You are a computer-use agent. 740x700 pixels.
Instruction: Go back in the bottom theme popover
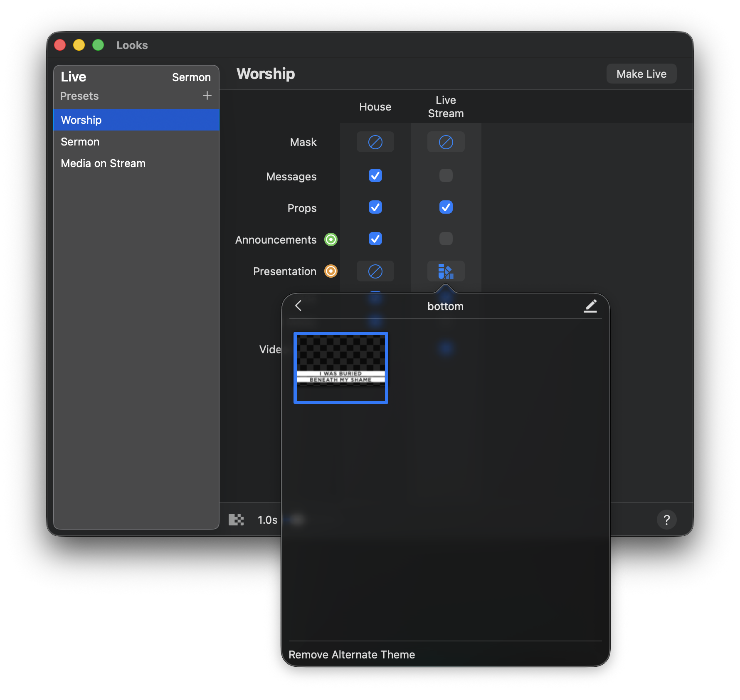point(298,306)
